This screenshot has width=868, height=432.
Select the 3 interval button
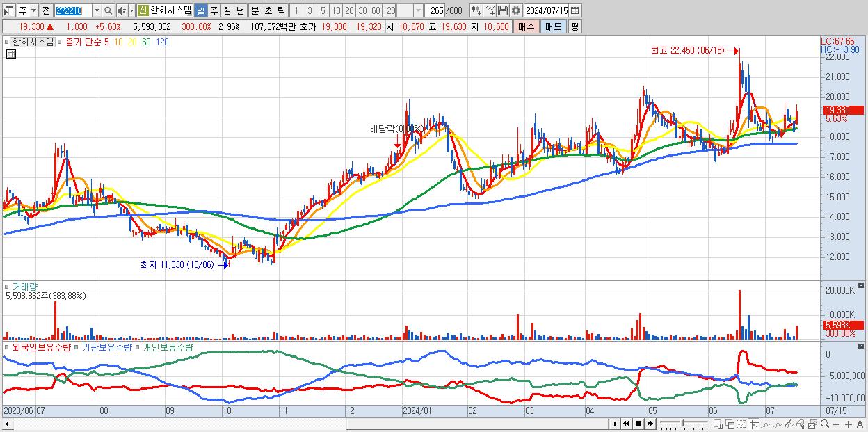(x=310, y=10)
